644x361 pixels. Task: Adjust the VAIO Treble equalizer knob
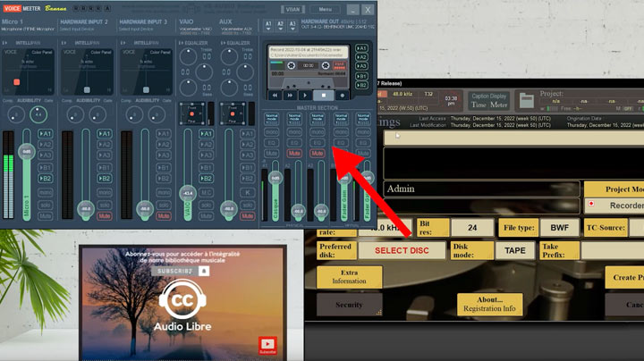tap(188, 57)
